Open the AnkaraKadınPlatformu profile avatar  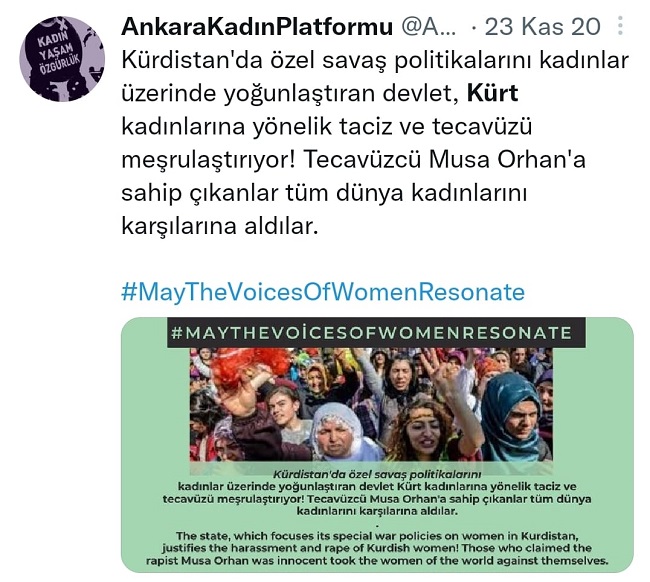tap(62, 59)
